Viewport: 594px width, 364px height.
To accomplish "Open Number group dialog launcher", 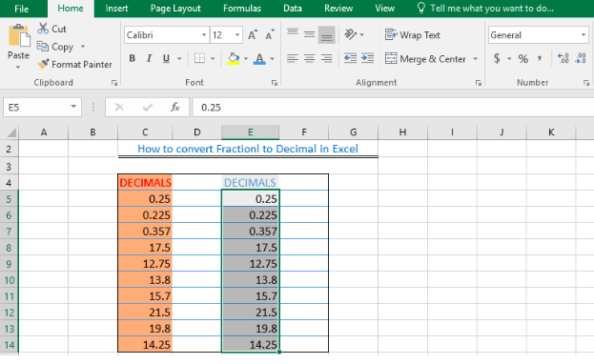I will click(586, 83).
